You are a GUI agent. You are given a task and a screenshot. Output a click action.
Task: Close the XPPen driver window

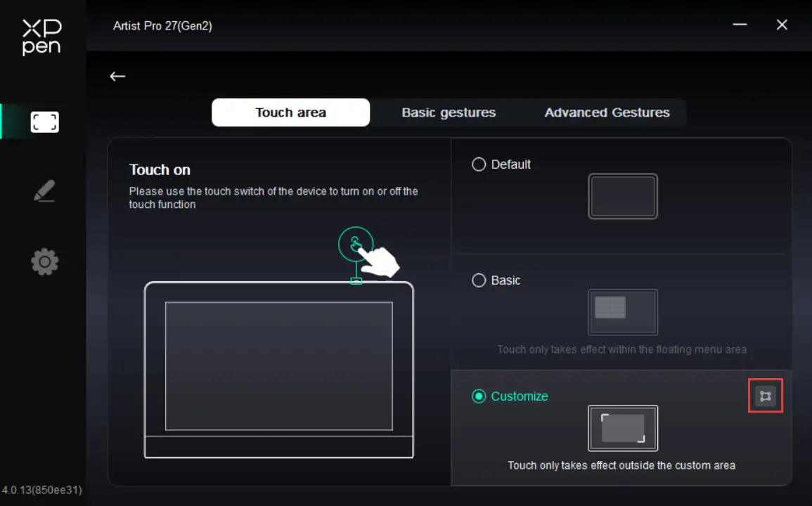coord(781,25)
